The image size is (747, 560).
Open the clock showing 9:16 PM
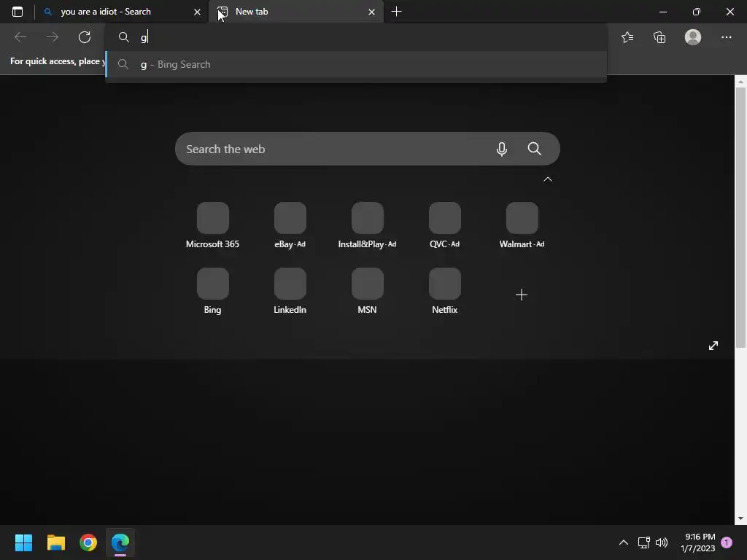698,542
